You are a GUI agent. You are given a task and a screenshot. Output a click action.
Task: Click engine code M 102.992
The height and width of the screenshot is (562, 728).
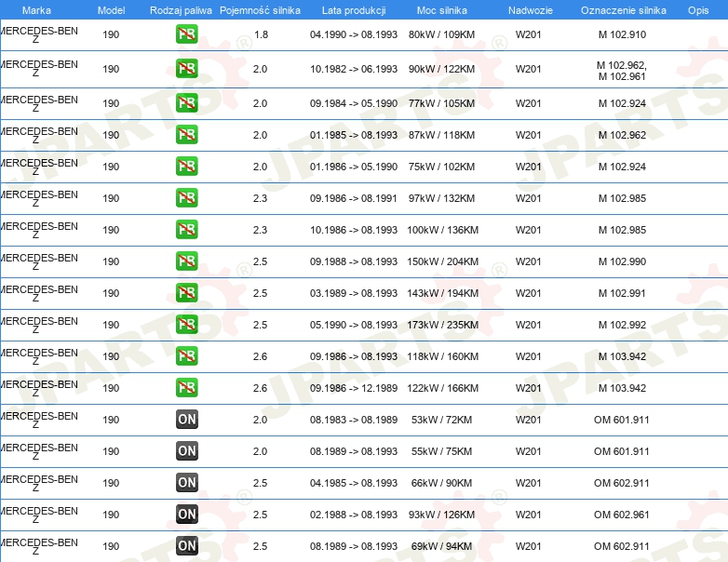pos(622,325)
